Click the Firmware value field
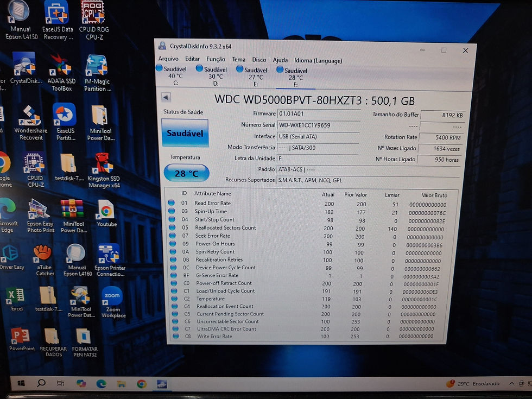 [319, 113]
